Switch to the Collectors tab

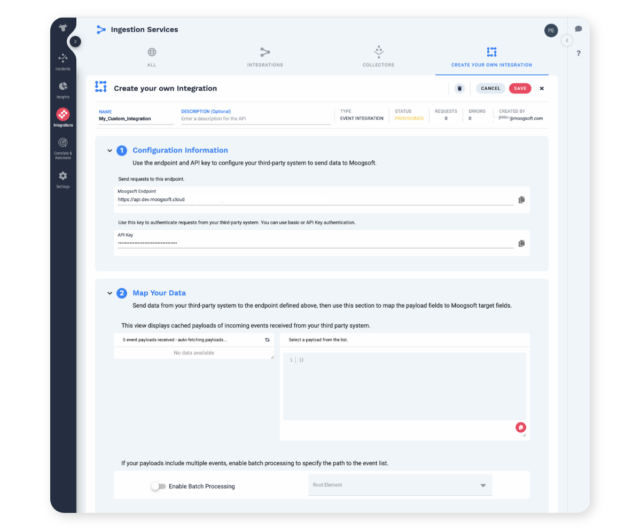click(x=378, y=55)
